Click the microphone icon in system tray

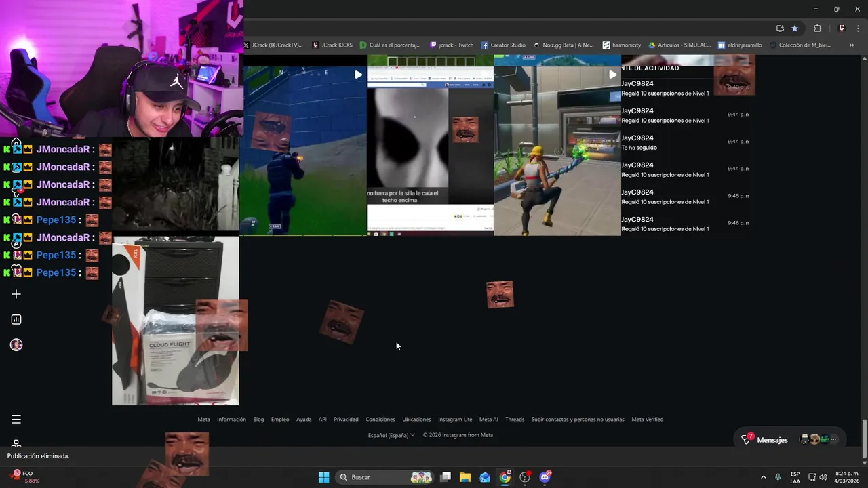click(778, 477)
